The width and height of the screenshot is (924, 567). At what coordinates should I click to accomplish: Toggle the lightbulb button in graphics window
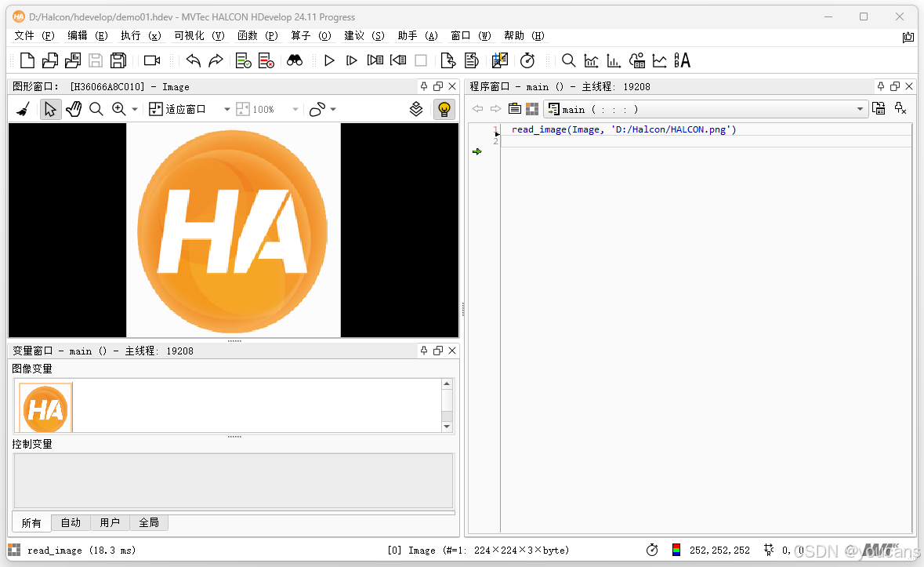tap(444, 109)
